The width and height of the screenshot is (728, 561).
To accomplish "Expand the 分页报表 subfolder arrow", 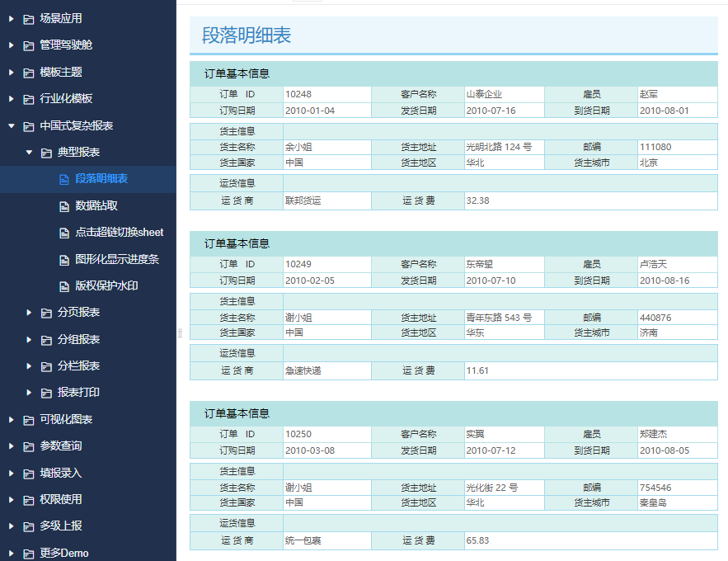I will [29, 313].
